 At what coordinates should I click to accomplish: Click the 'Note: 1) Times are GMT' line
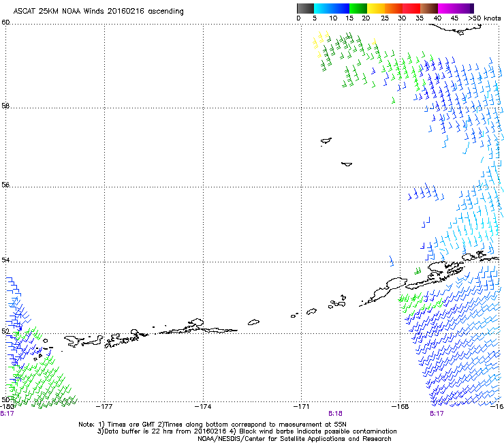[212, 425]
